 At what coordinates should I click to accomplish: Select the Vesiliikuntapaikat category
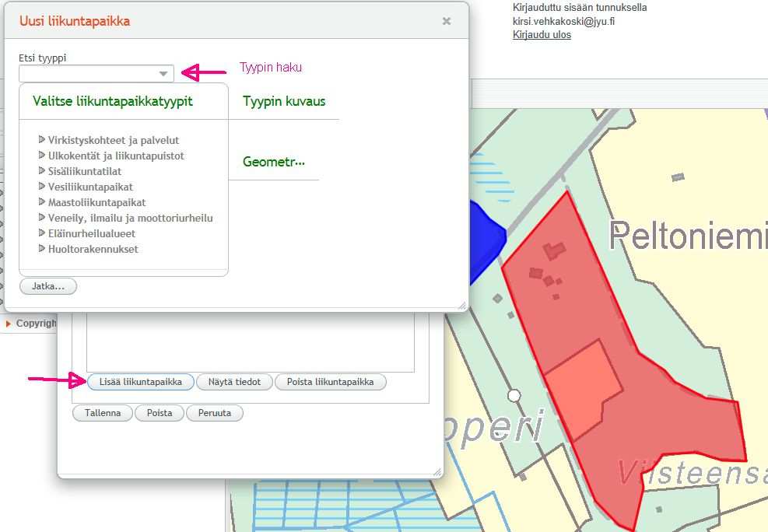(x=90, y=187)
